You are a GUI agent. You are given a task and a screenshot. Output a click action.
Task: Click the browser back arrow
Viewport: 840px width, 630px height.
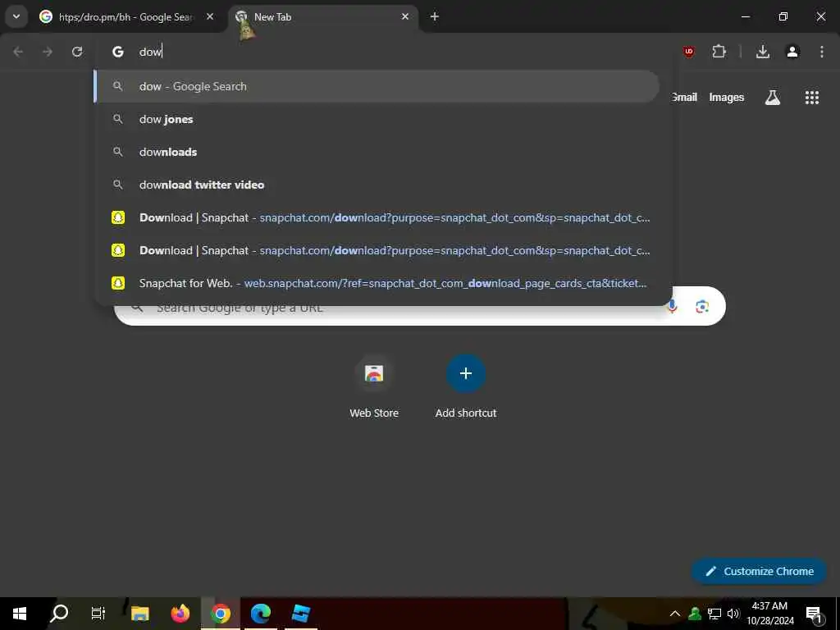[x=18, y=52]
